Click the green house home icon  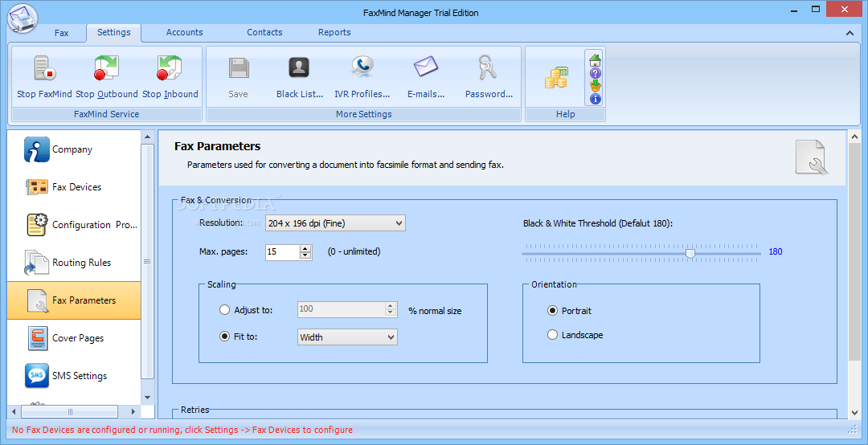click(x=595, y=59)
